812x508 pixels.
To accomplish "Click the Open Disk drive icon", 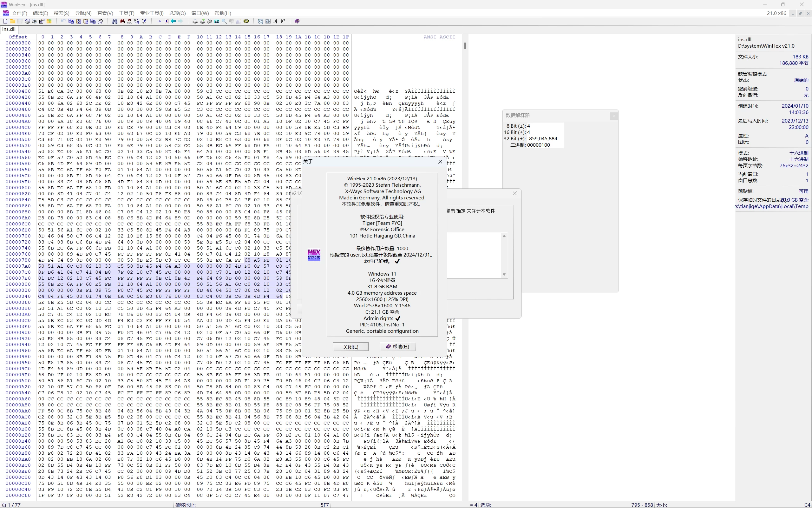I will (195, 21).
